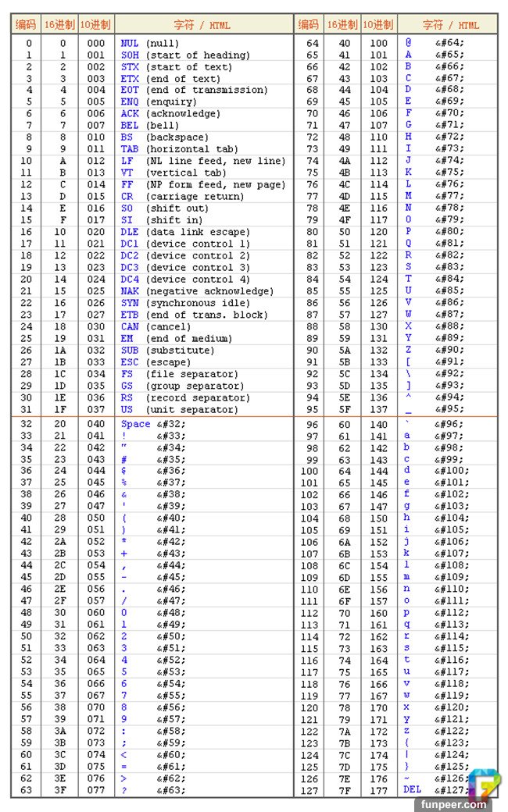Select the HTML code &#64; for @

coord(449,44)
